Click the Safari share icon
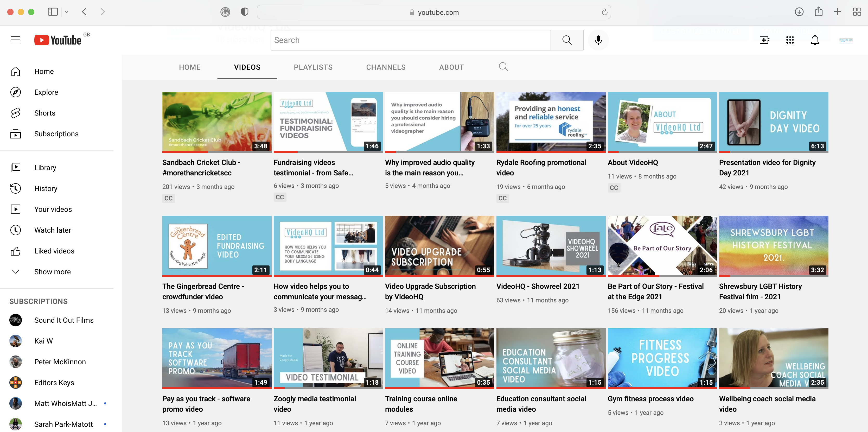Image resolution: width=868 pixels, height=432 pixels. click(x=819, y=12)
